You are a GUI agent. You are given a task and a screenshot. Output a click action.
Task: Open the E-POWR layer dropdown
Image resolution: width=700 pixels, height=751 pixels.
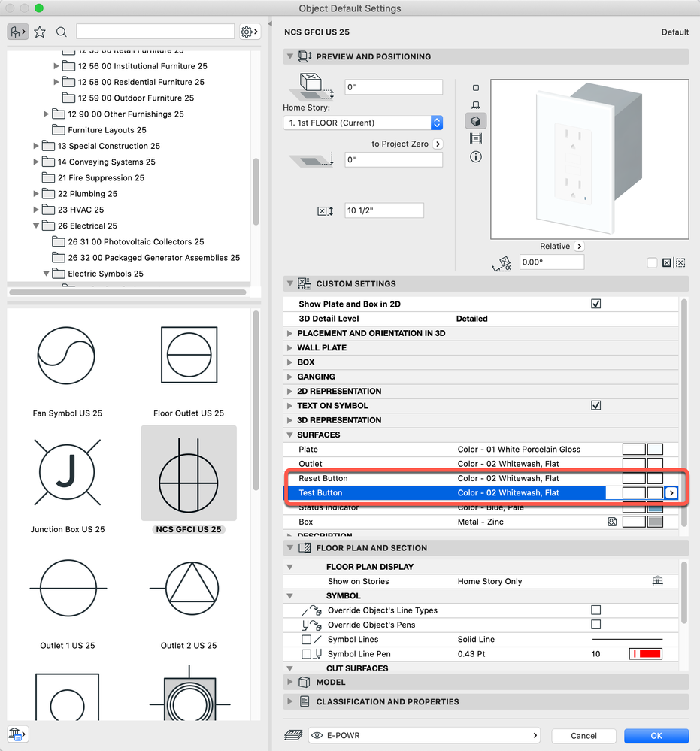click(x=425, y=735)
